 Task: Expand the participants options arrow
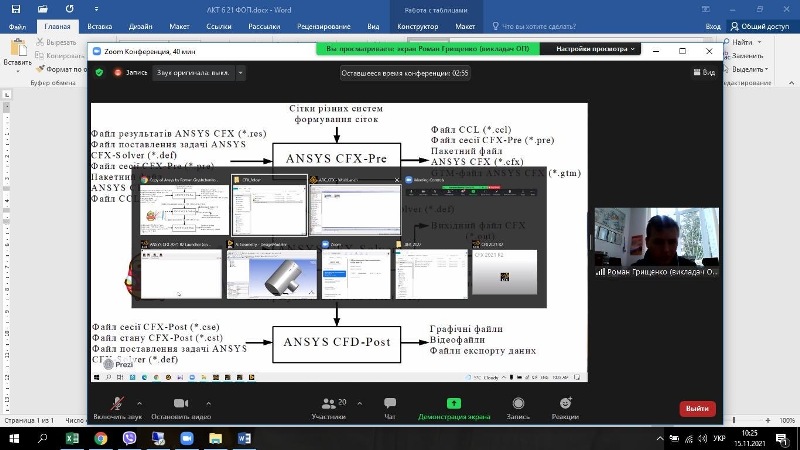click(360, 404)
